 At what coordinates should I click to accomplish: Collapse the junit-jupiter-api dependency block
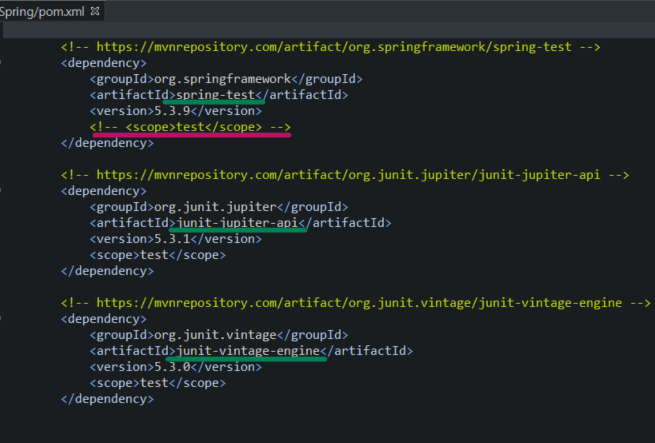pos(3,190)
